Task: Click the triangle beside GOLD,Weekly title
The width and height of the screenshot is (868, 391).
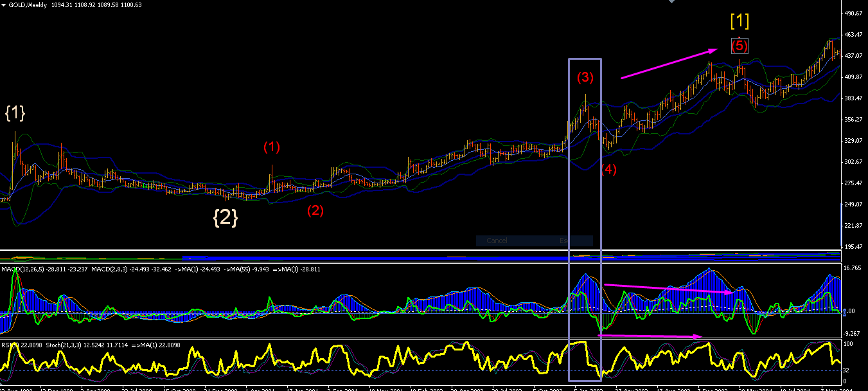Action: click(x=4, y=5)
